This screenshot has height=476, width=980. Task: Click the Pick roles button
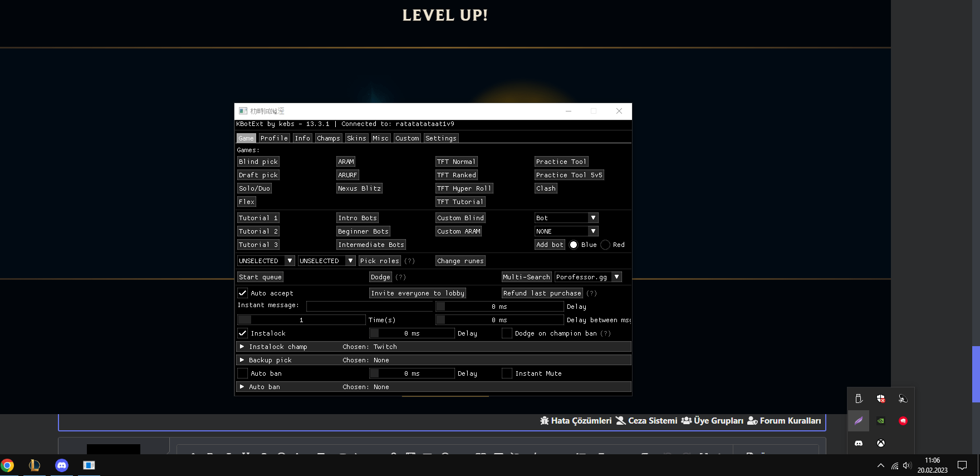coord(380,261)
